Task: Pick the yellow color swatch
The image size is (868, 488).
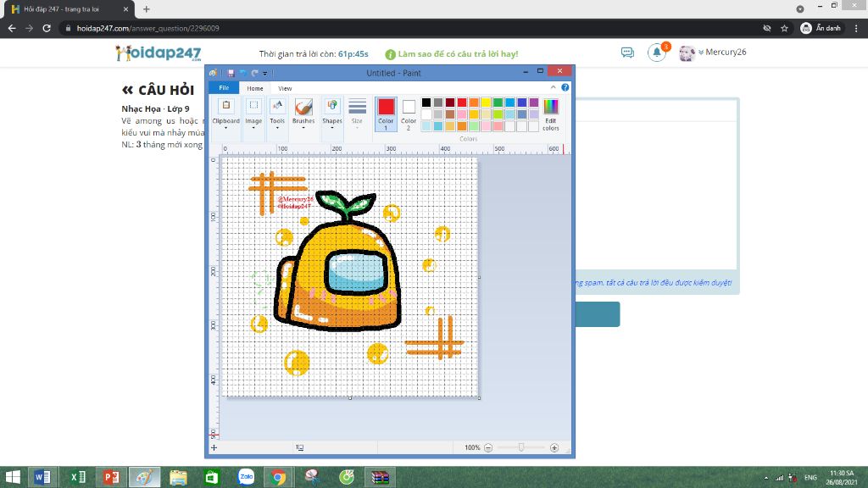Action: (x=486, y=103)
